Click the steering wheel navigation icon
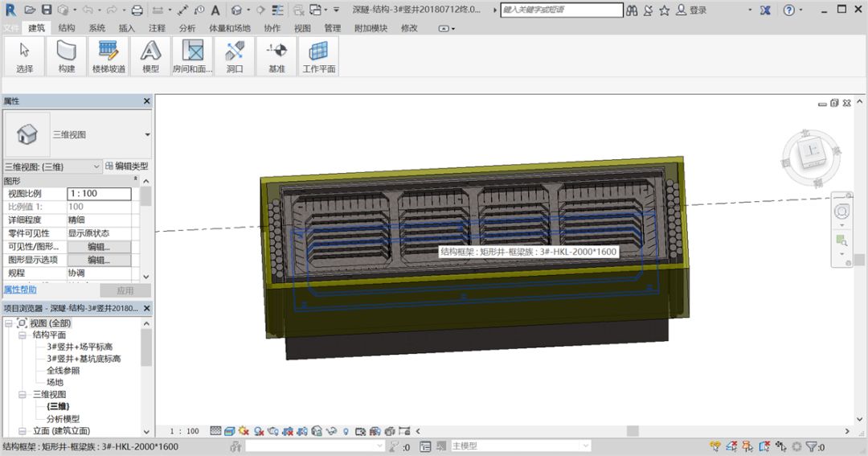The height and width of the screenshot is (456, 868). pyautogui.click(x=841, y=212)
